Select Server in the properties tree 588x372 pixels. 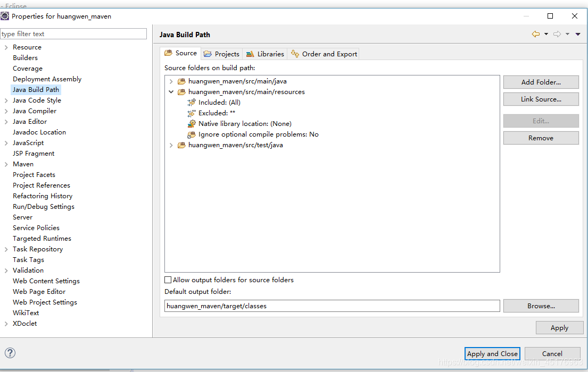pos(22,217)
